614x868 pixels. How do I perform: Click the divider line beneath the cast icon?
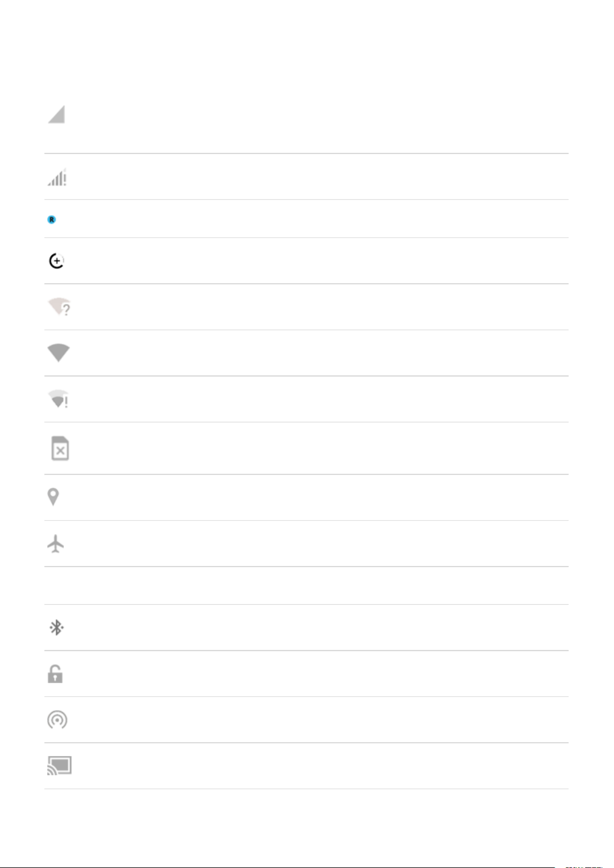click(x=307, y=789)
